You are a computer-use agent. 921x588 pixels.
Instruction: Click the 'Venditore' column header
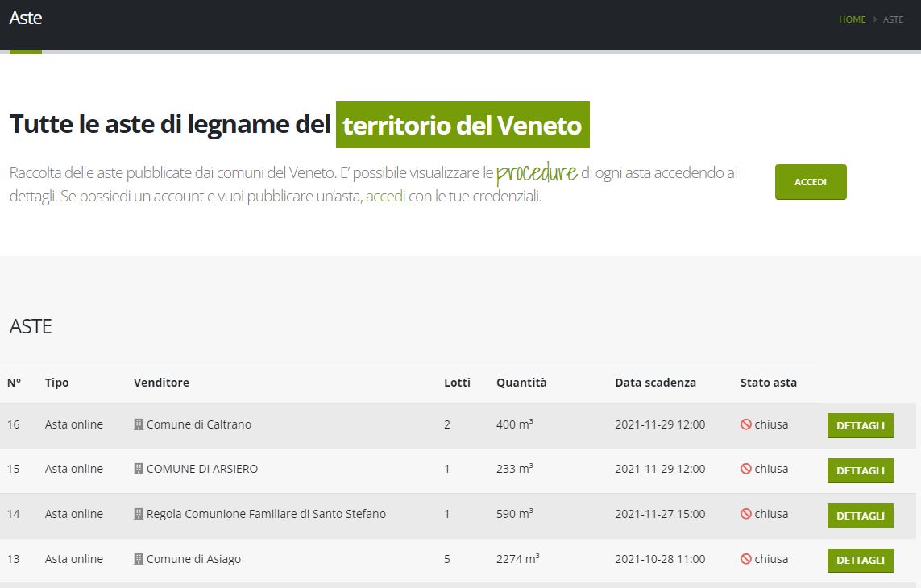(161, 383)
